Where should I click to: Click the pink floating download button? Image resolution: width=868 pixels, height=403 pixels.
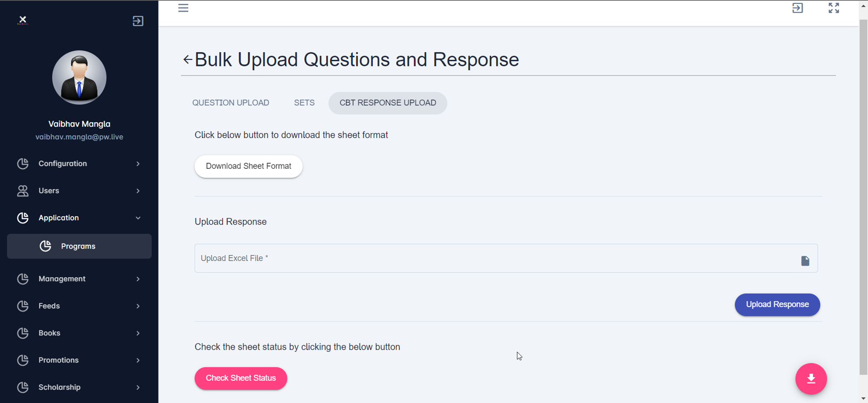tap(811, 379)
